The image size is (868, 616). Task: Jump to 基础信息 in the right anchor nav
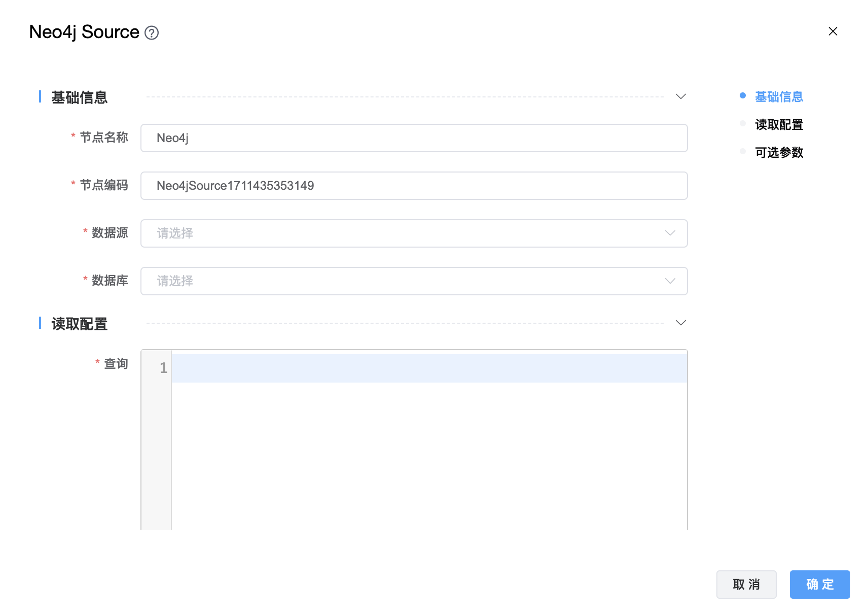coord(778,97)
